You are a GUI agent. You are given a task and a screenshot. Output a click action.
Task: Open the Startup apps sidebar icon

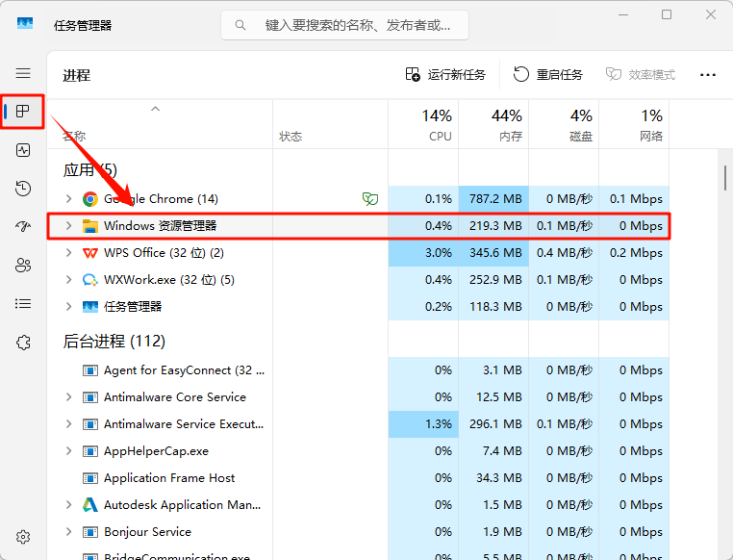pos(23,227)
